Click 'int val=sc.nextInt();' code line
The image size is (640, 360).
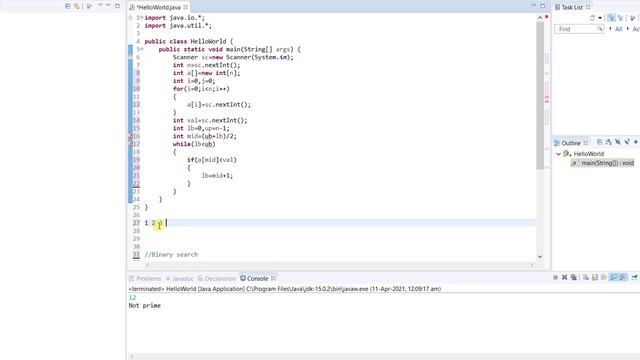pos(210,120)
